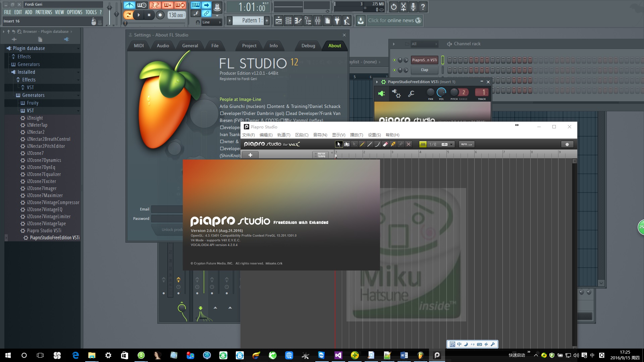Select the eraser tool in Piapro Studio
Screen dimensions: 644x362
pos(385,144)
